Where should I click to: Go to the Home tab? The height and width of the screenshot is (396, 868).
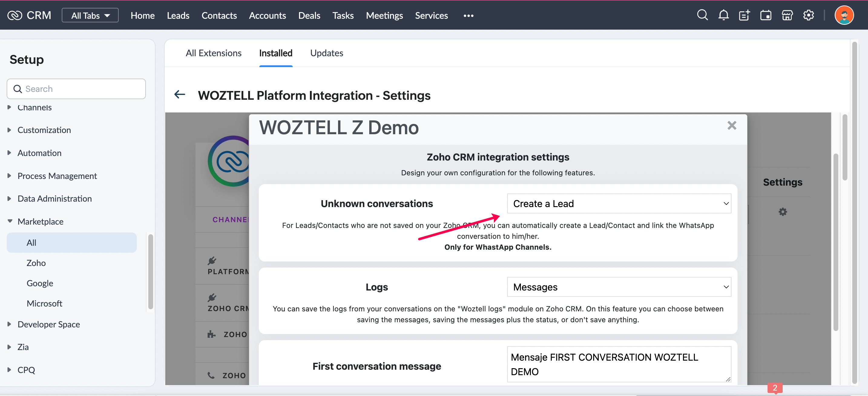click(x=143, y=15)
